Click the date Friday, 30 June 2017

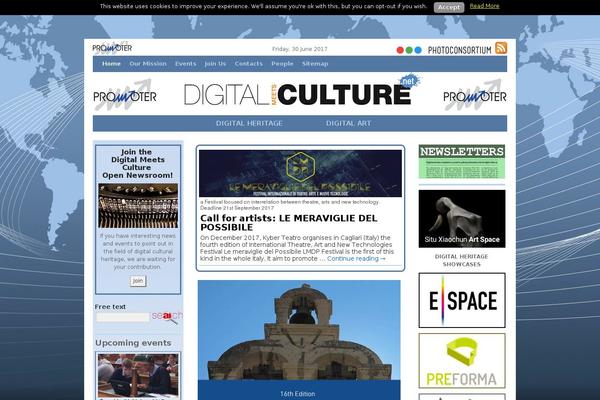click(300, 49)
